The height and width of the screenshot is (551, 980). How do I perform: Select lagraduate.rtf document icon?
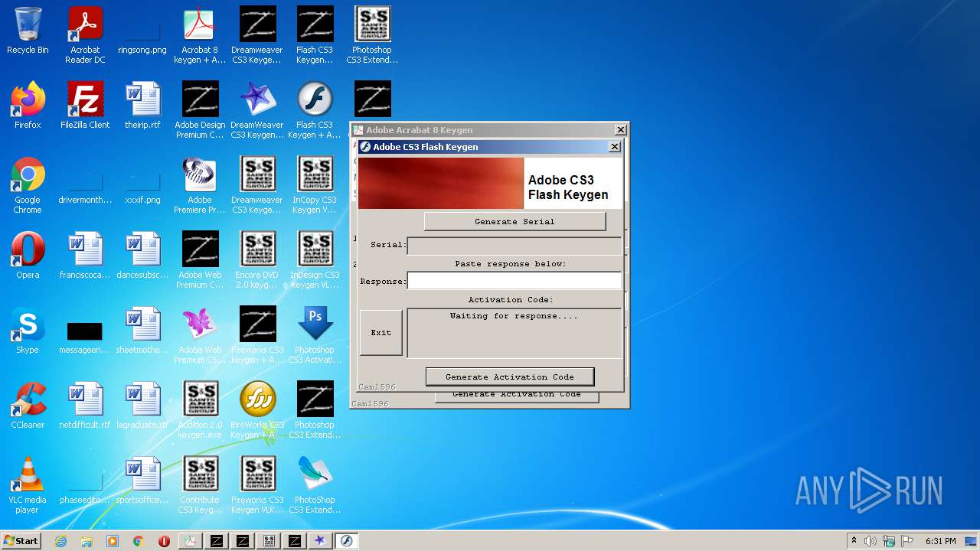(142, 406)
